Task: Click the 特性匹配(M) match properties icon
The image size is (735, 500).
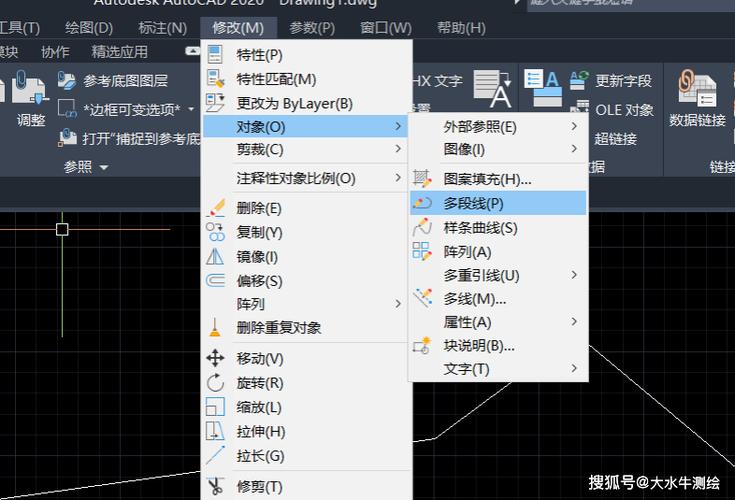Action: [215, 79]
